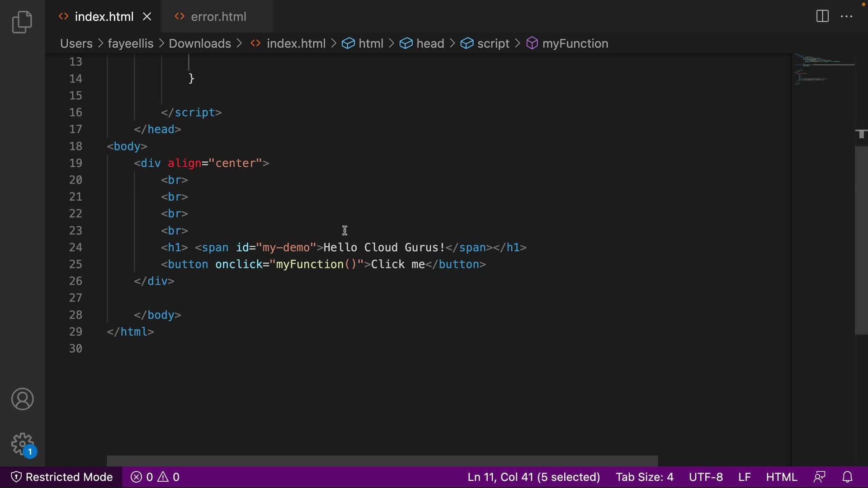Change Tab Size: 4 indentation setting
The image size is (868, 488).
click(x=644, y=477)
